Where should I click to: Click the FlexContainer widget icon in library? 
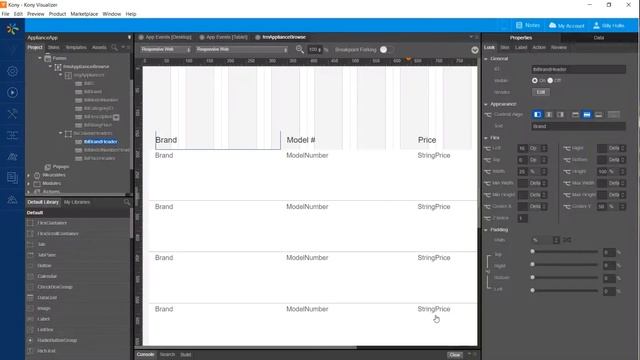tap(30, 223)
